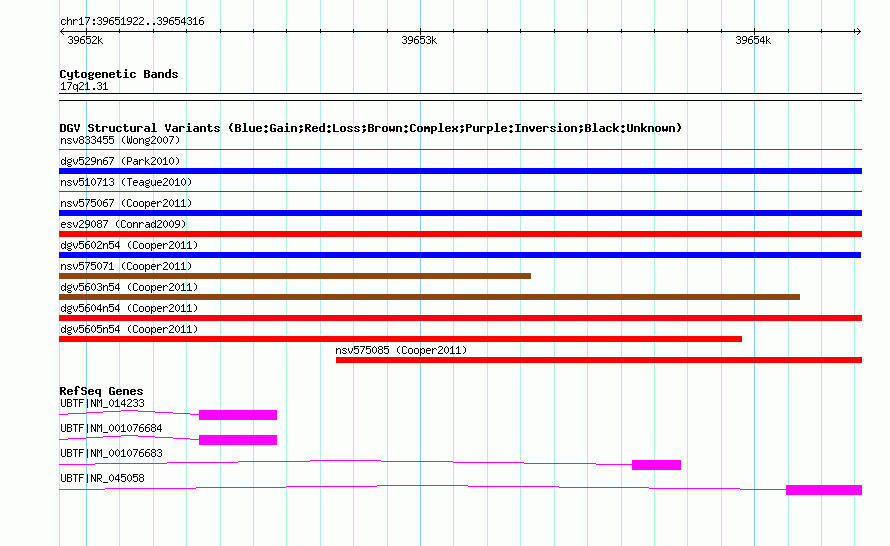This screenshot has width=890, height=546.
Task: Click the nsv575071 (Cooper2011) label
Action: click(126, 266)
